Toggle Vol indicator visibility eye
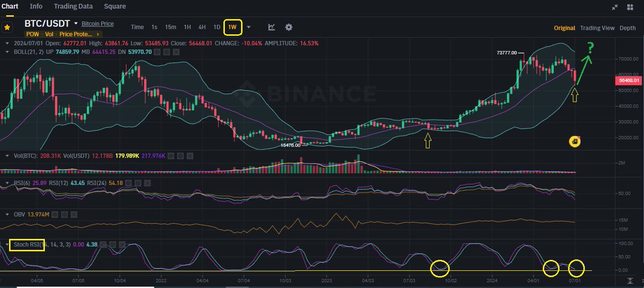The width and height of the screenshot is (644, 288). (x=171, y=156)
